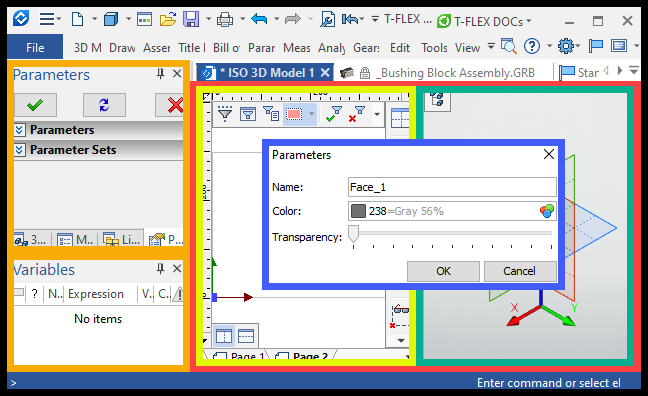Click Cancel in the Parameters dialog
The height and width of the screenshot is (396, 648).
pos(519,271)
